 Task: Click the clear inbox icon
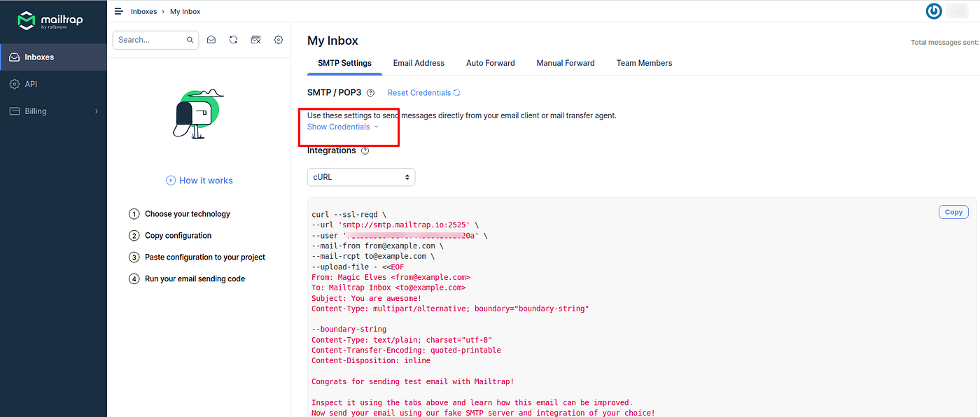click(x=256, y=40)
